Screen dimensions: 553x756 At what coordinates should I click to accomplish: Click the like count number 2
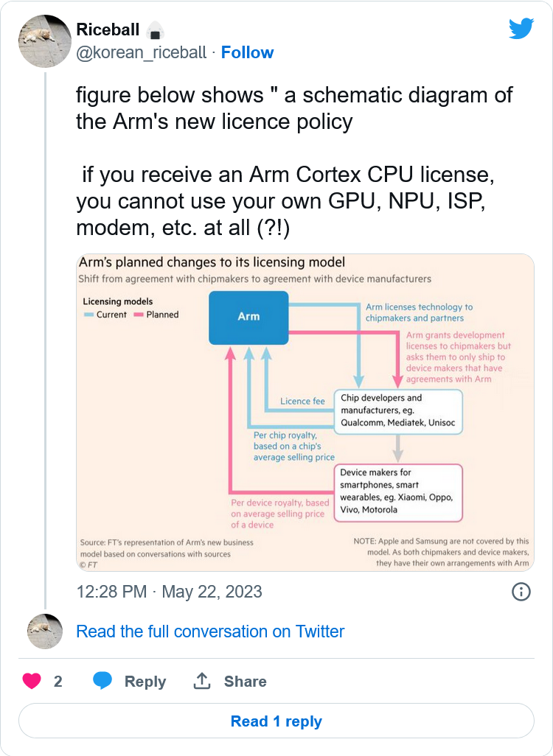click(x=58, y=682)
